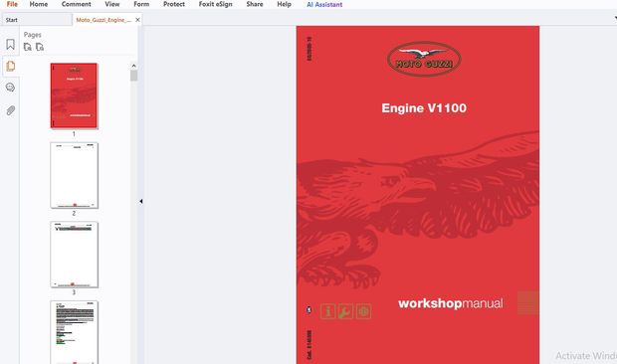Select the fourth page thumbnail with text

click(x=74, y=332)
